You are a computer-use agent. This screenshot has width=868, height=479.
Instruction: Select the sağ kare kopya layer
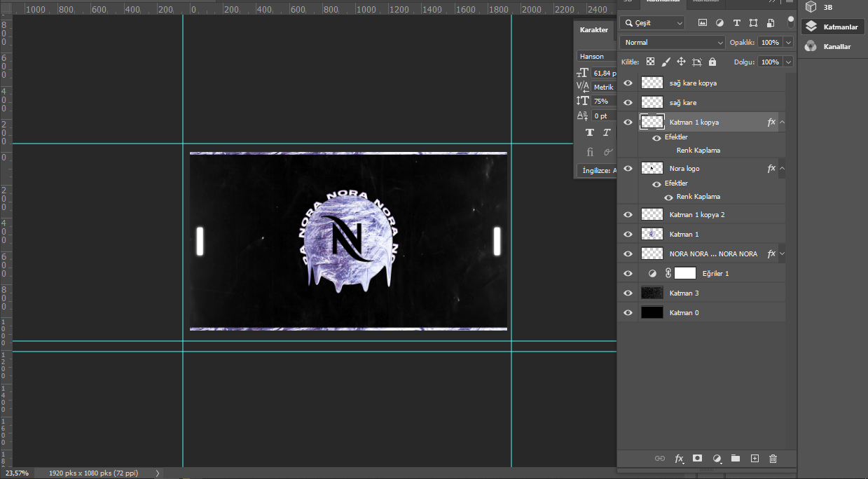701,83
